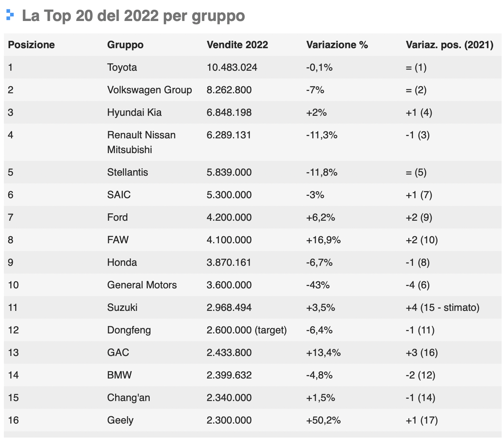
Task: Click the Vendite 2022 column header
Action: (237, 45)
